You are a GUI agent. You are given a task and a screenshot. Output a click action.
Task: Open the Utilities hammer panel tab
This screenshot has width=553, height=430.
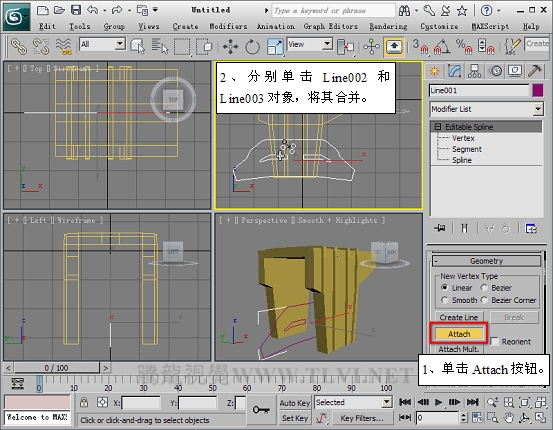[535, 71]
